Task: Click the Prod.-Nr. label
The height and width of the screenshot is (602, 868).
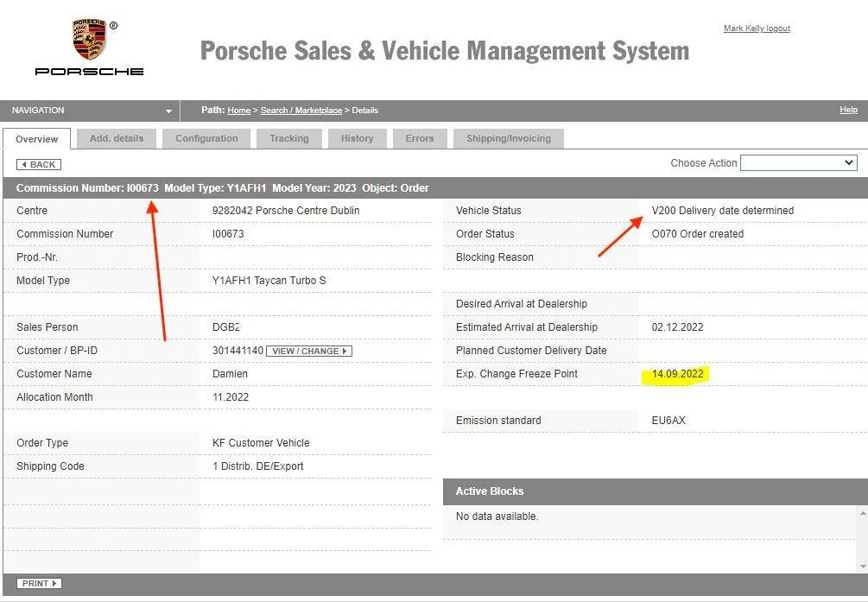Action: pos(37,257)
